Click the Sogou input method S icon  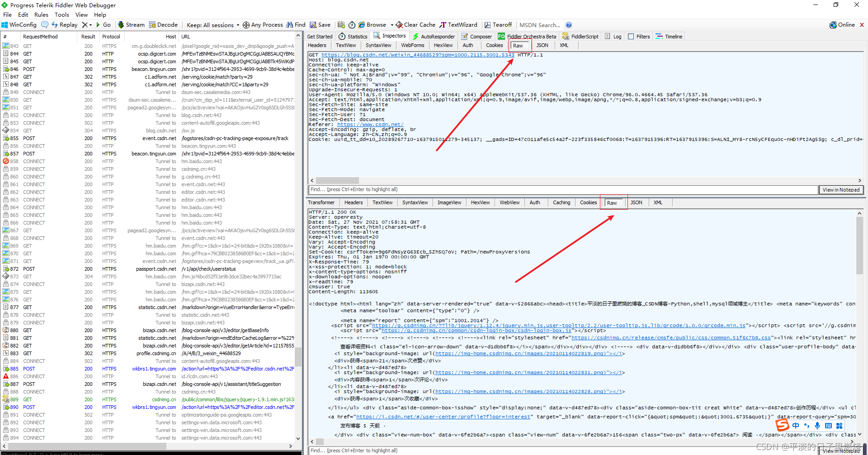(x=782, y=425)
